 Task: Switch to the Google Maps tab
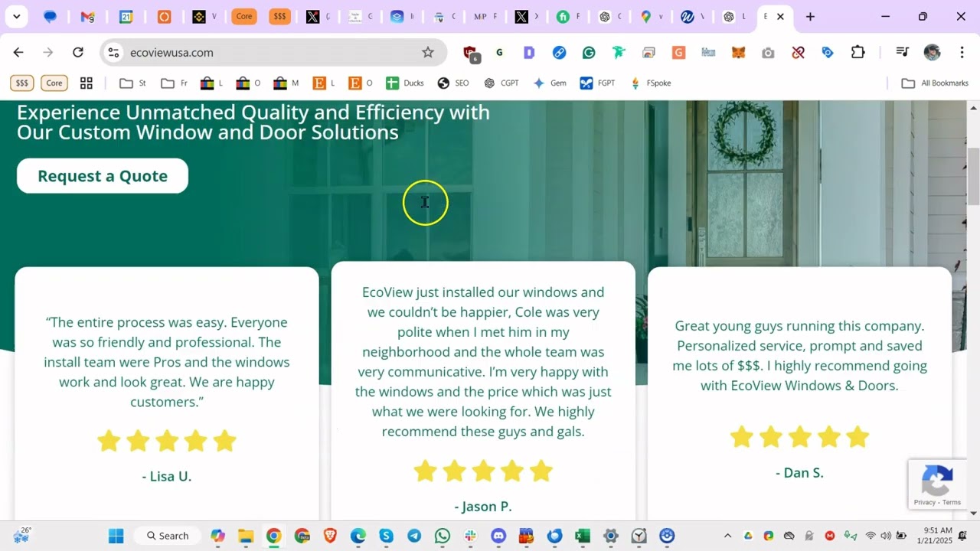pyautogui.click(x=651, y=16)
